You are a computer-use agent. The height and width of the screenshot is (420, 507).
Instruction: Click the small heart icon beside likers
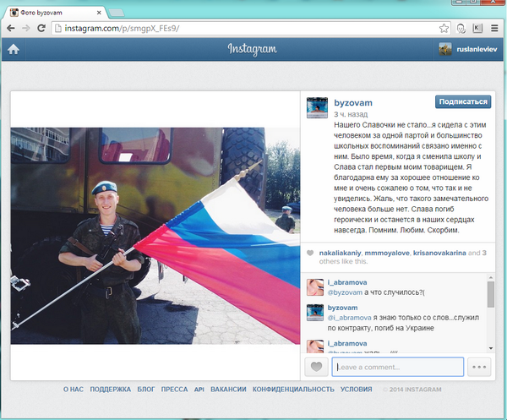coord(310,253)
